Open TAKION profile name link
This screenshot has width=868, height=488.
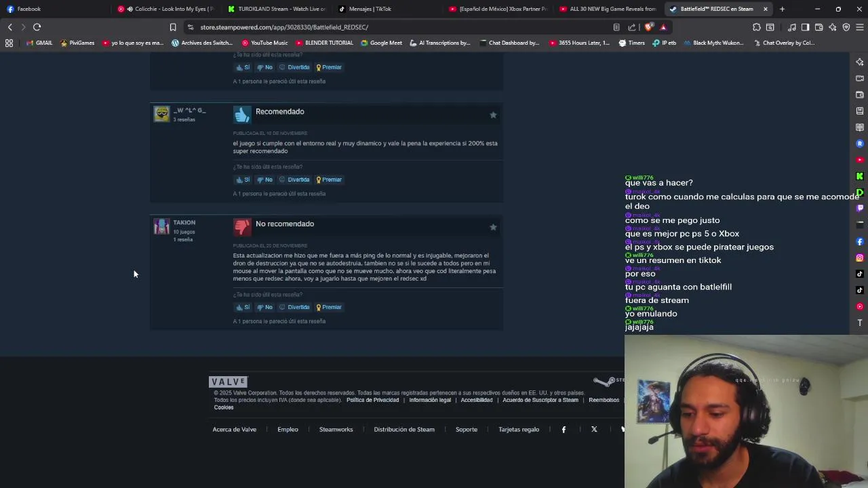(x=184, y=222)
